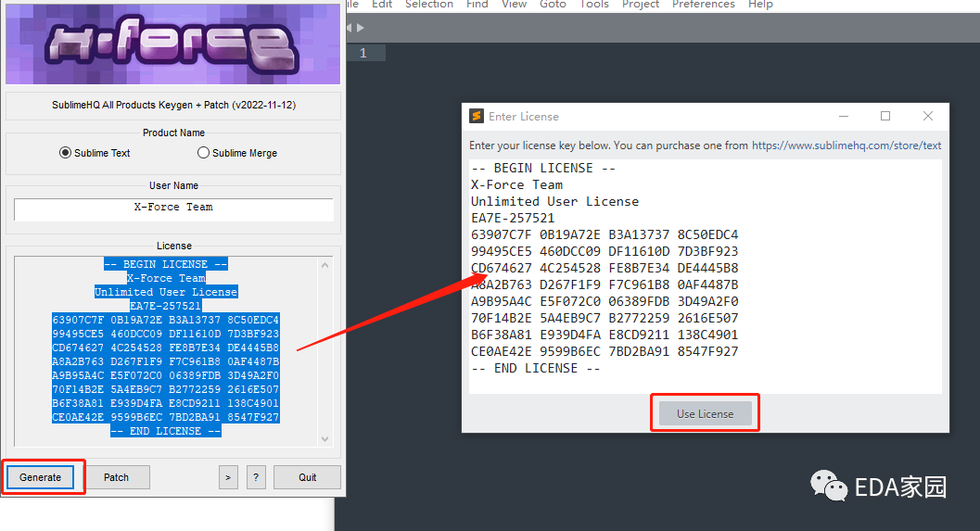This screenshot has height=531, width=980.
Task: Click the User Name input field
Action: pyautogui.click(x=173, y=210)
